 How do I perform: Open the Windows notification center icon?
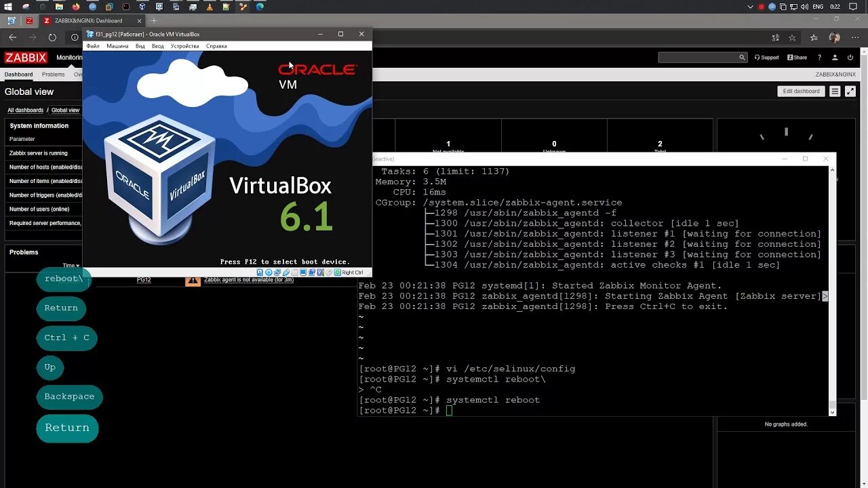pyautogui.click(x=853, y=7)
